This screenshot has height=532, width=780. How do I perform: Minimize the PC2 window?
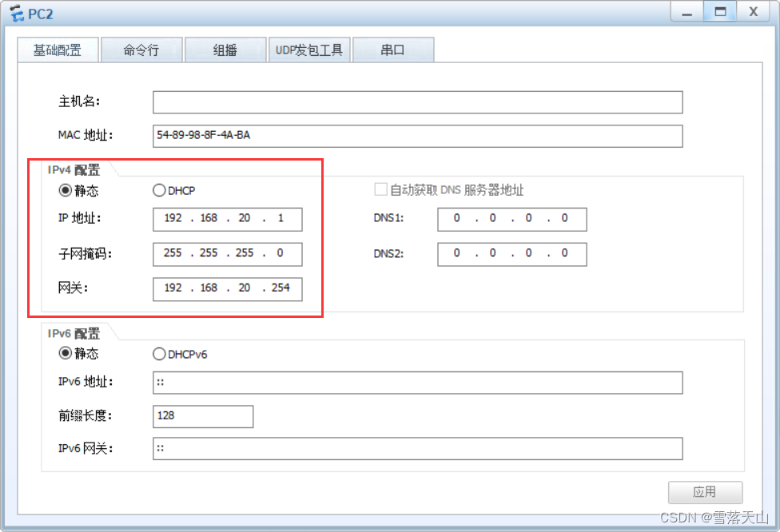687,12
